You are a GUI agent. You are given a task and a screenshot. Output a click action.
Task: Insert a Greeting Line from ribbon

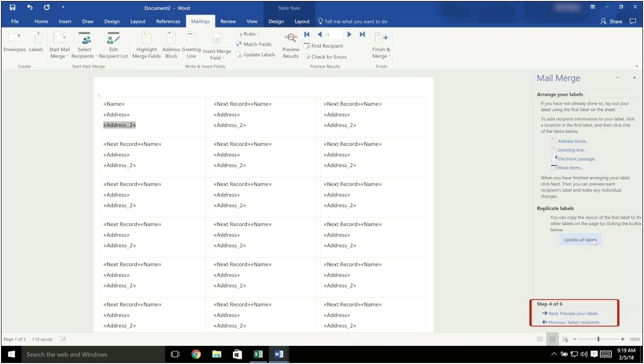point(191,45)
